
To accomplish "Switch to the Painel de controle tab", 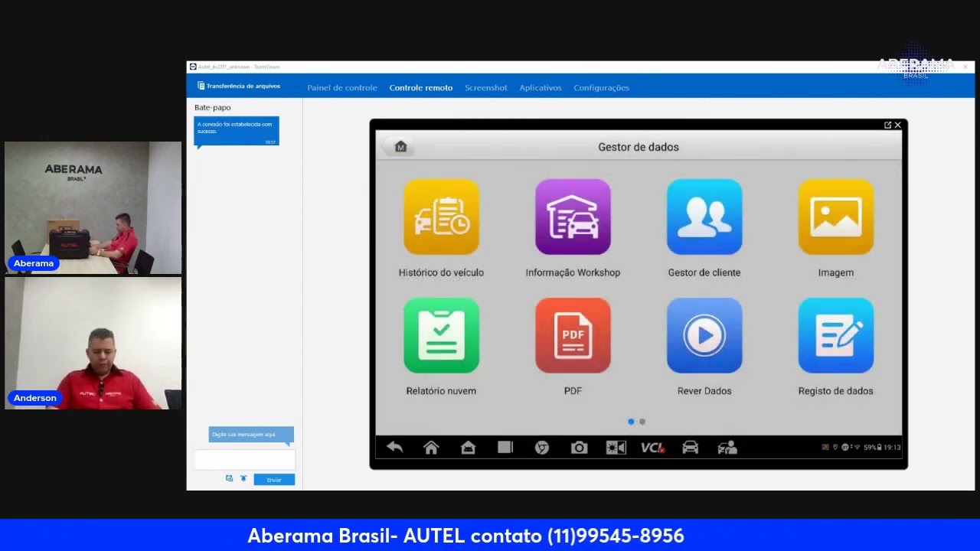I will tap(342, 88).
